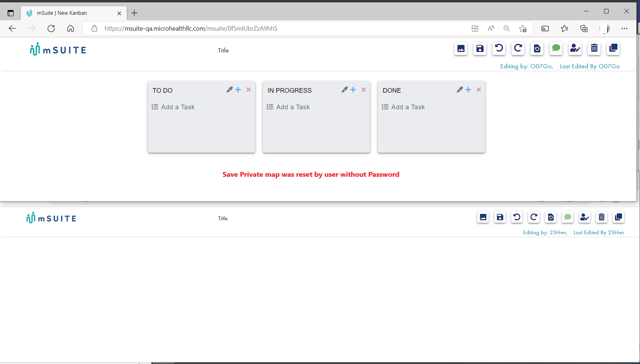640x364 pixels.
Task: Click the Title field of the map
Action: 223,50
